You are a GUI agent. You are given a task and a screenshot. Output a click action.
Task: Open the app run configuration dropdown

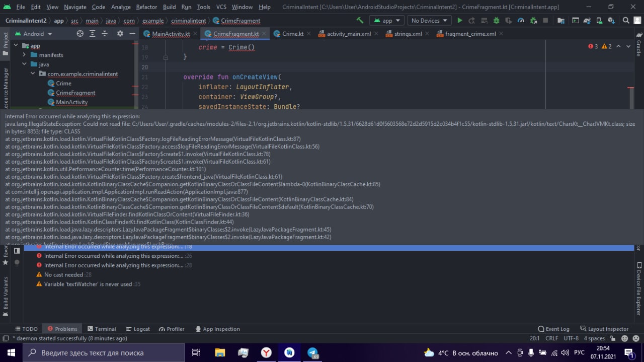[386, 21]
